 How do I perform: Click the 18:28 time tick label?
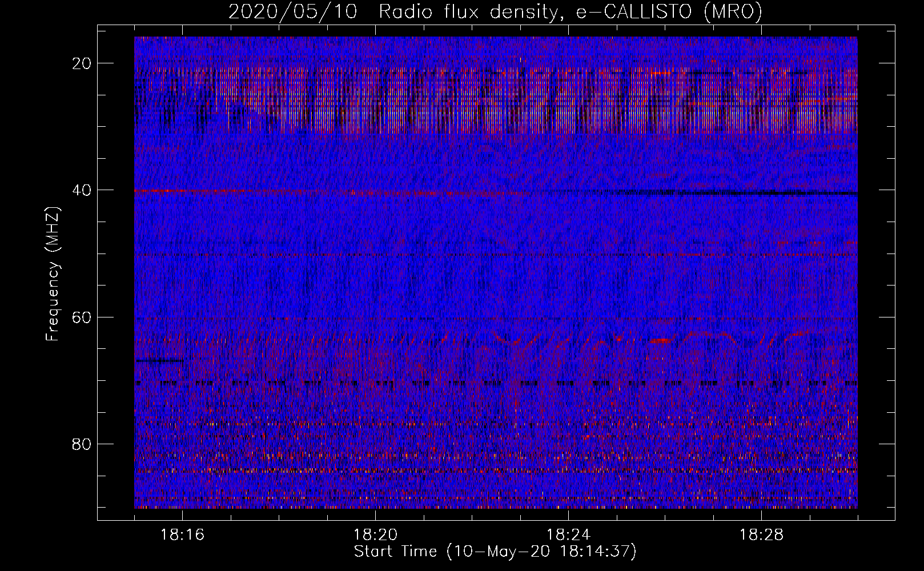(761, 535)
